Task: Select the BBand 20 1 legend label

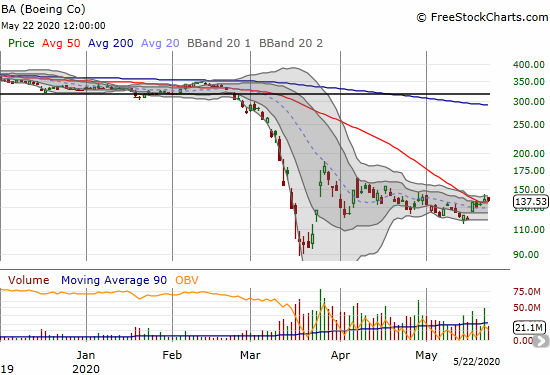Action: click(x=219, y=43)
